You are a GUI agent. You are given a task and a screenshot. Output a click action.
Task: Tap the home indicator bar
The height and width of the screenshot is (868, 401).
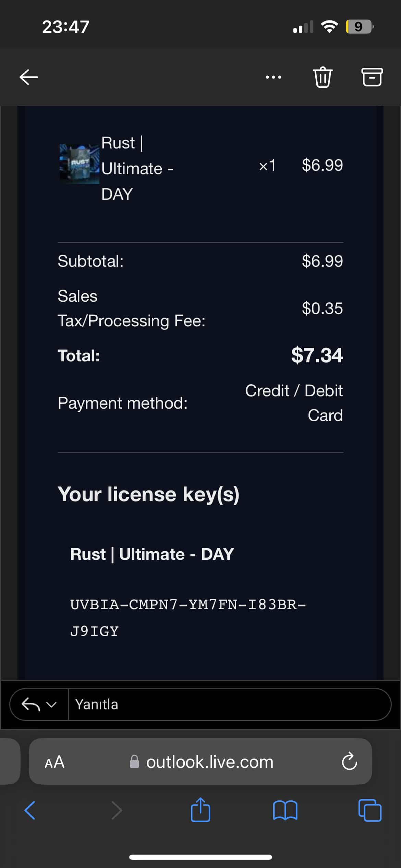(x=200, y=857)
